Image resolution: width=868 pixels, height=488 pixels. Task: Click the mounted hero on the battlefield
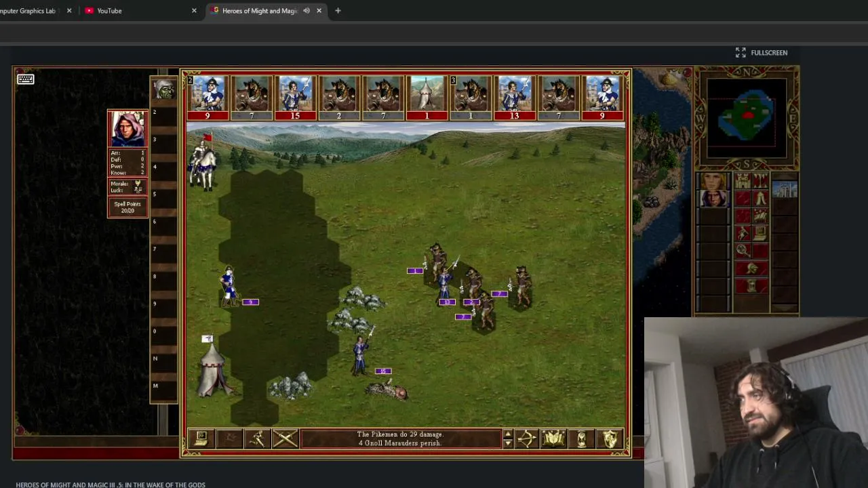[x=203, y=160]
